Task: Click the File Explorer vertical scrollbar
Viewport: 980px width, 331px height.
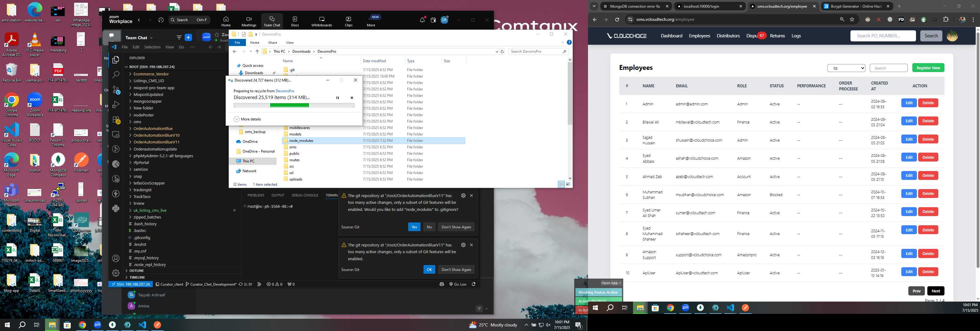Action: pyautogui.click(x=570, y=93)
